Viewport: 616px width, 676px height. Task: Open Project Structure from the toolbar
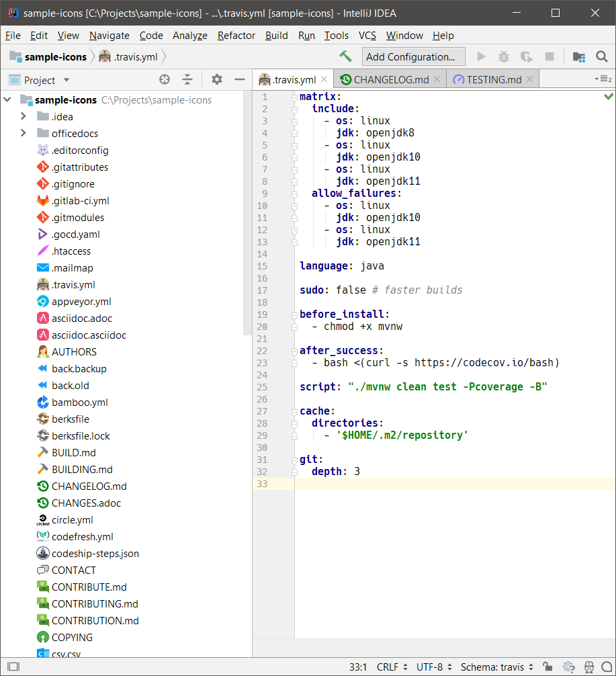click(x=578, y=57)
